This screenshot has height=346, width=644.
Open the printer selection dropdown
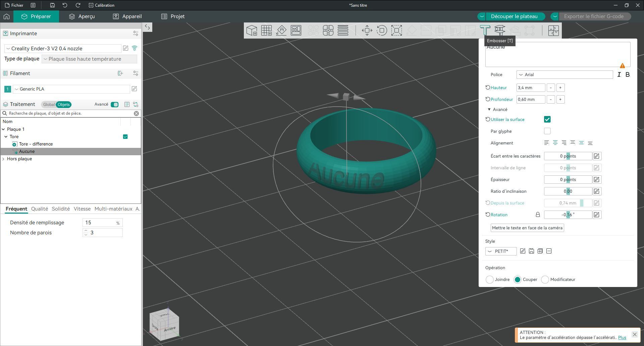63,49
